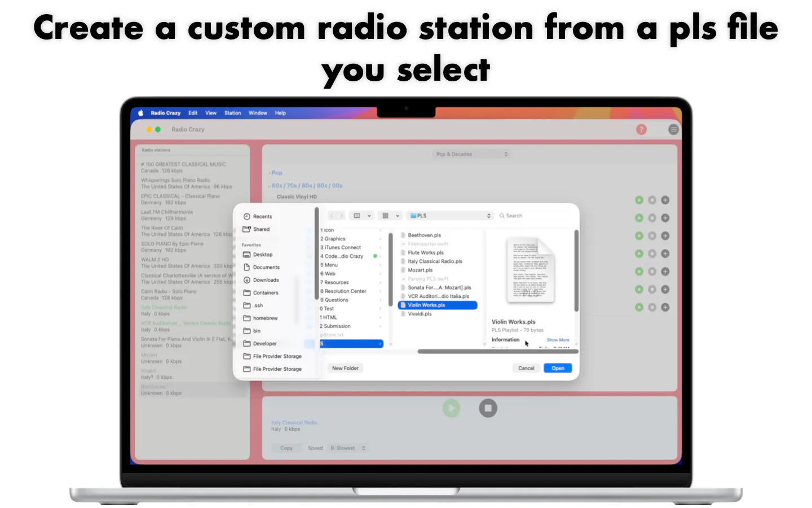Open the list menu icon in the title bar
The width and height of the screenshot is (812, 508).
[673, 129]
